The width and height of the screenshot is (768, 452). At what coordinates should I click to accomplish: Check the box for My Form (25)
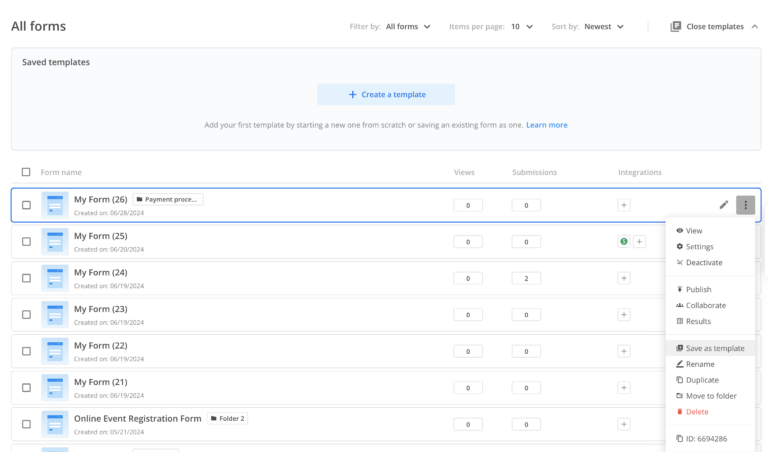pyautogui.click(x=26, y=241)
